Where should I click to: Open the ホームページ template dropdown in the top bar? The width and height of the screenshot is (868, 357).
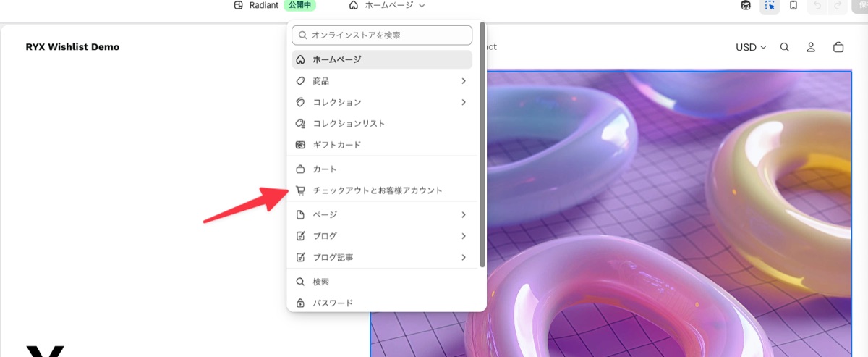pos(387,5)
